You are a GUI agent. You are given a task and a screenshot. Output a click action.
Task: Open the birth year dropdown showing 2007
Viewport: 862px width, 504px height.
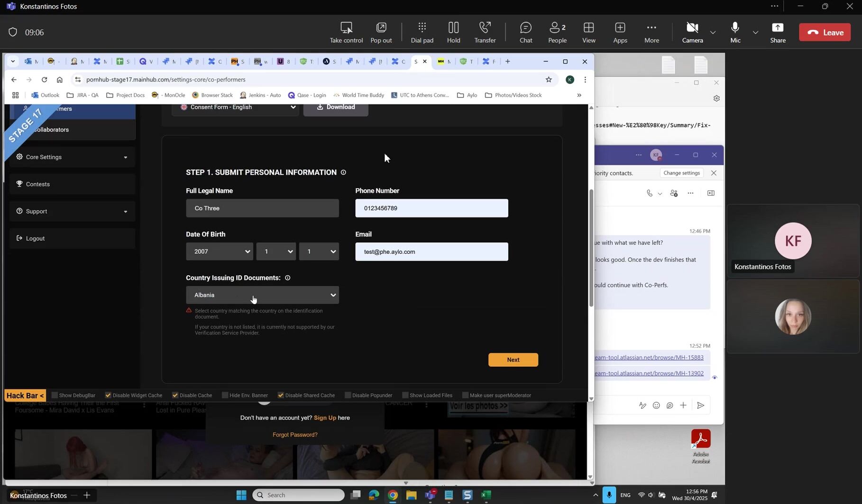[x=219, y=252]
